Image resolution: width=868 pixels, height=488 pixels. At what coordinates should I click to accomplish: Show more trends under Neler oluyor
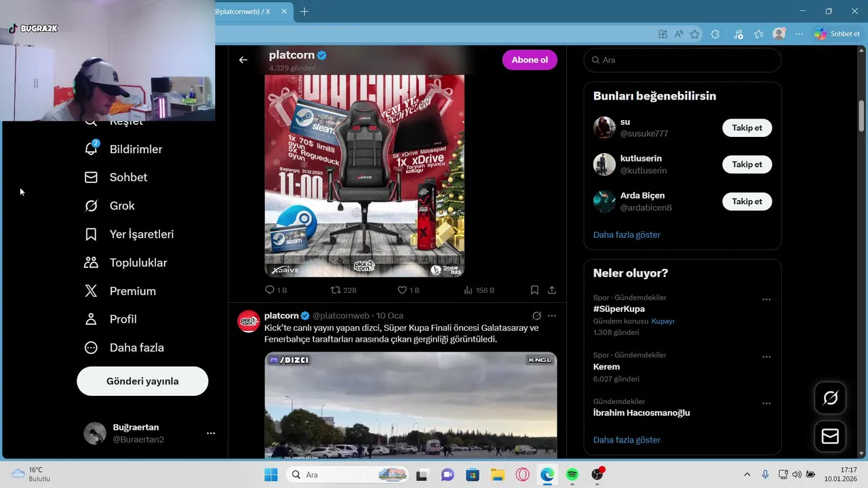[x=627, y=440]
